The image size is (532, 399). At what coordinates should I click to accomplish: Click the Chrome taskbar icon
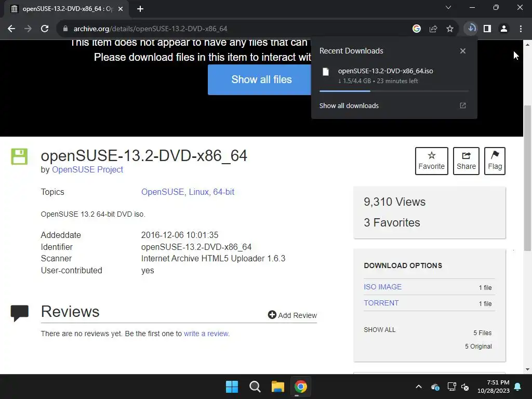(301, 387)
